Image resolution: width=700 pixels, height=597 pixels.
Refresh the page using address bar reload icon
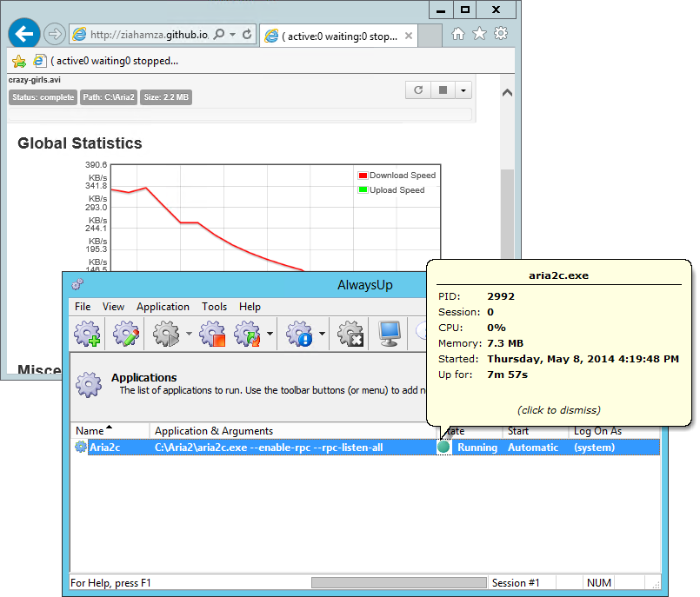tap(247, 35)
